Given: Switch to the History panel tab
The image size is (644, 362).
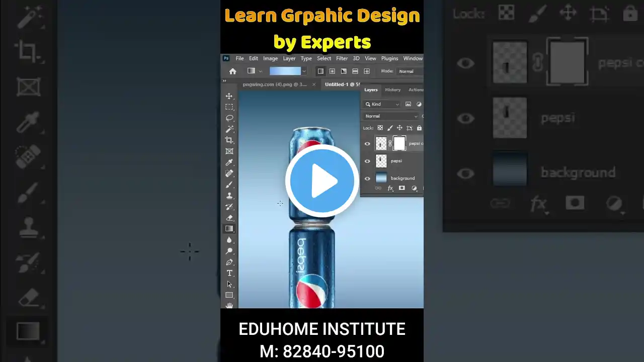Looking at the screenshot, I should [393, 90].
